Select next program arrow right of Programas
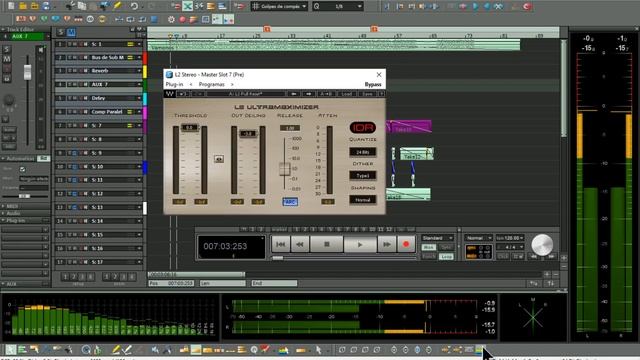 point(232,84)
